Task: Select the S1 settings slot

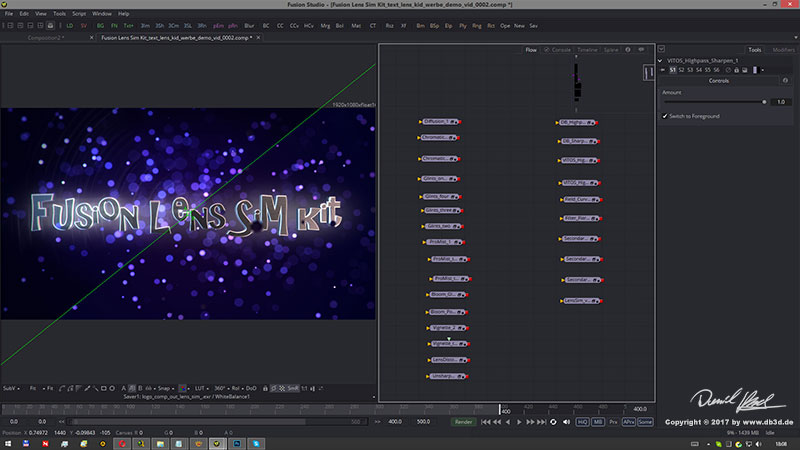Action: [x=673, y=70]
